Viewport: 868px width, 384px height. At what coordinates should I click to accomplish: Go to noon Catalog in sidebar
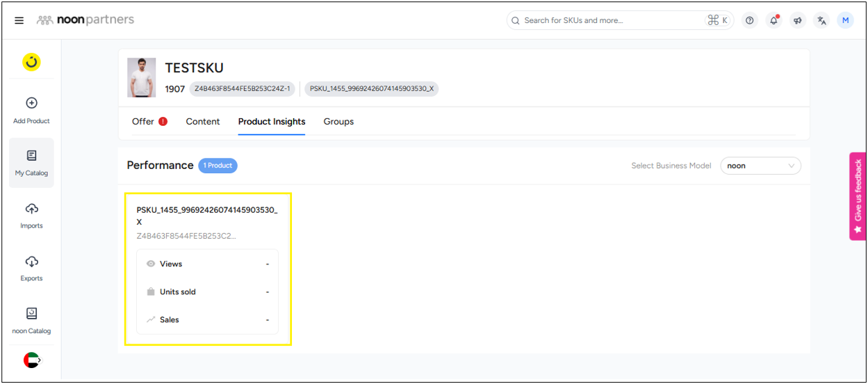(31, 321)
